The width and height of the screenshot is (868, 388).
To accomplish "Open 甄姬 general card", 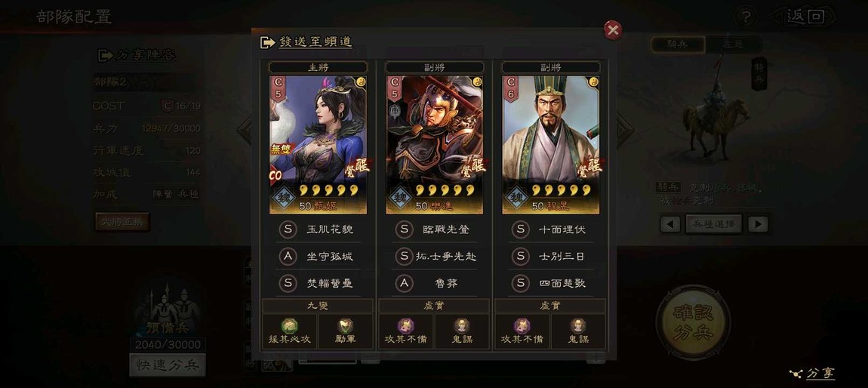I will (319, 144).
